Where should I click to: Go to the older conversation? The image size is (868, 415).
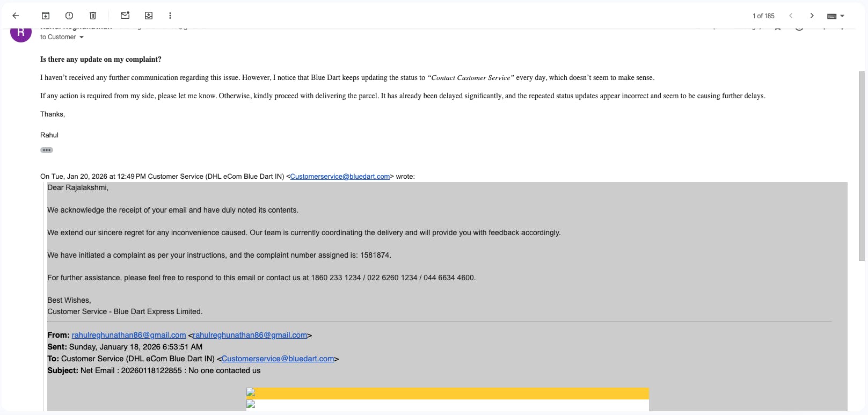[812, 16]
